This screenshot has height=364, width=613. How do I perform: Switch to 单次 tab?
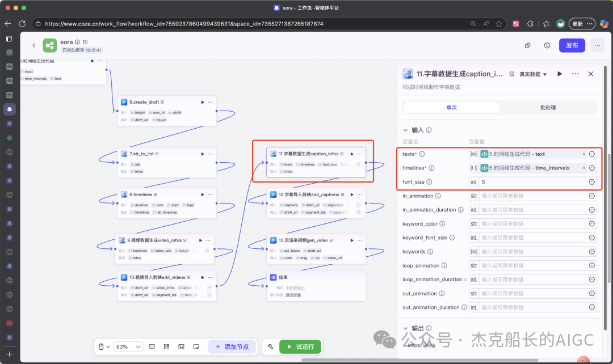pyautogui.click(x=452, y=107)
